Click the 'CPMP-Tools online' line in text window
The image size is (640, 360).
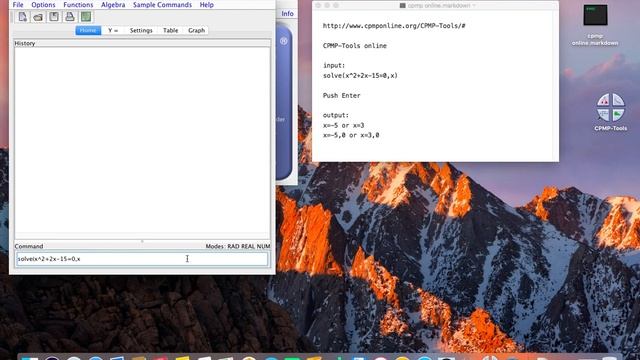pos(355,46)
